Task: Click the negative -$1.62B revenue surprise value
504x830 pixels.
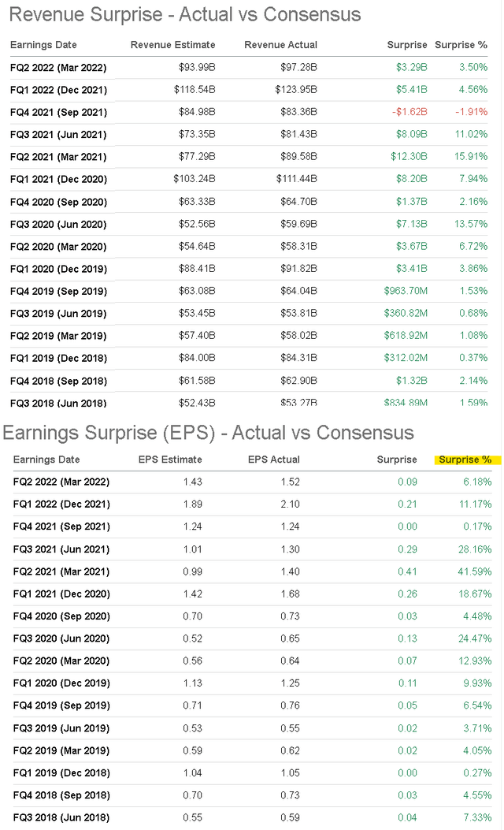Action: [409, 112]
